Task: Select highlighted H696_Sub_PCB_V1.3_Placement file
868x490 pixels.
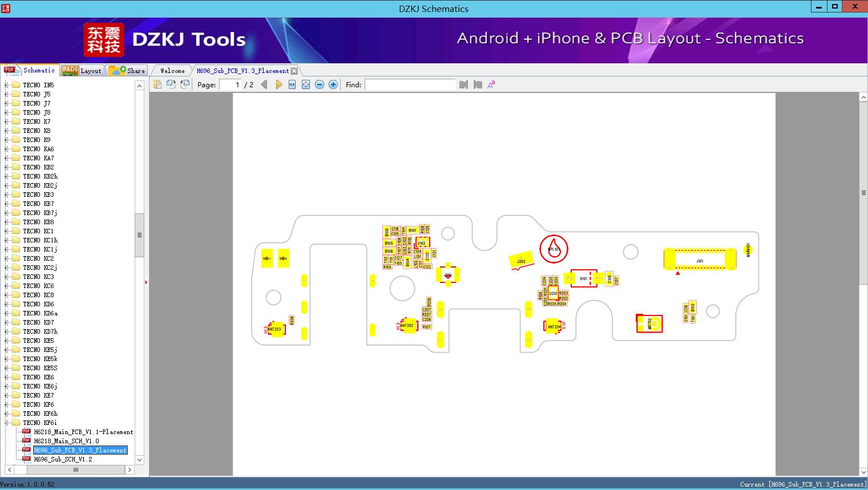Action: click(80, 450)
